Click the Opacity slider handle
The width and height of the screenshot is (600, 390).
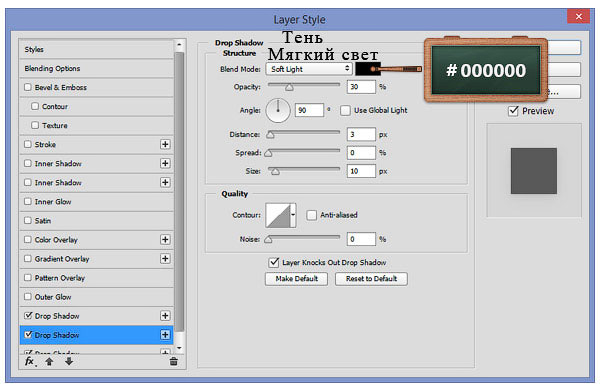pyautogui.click(x=289, y=88)
